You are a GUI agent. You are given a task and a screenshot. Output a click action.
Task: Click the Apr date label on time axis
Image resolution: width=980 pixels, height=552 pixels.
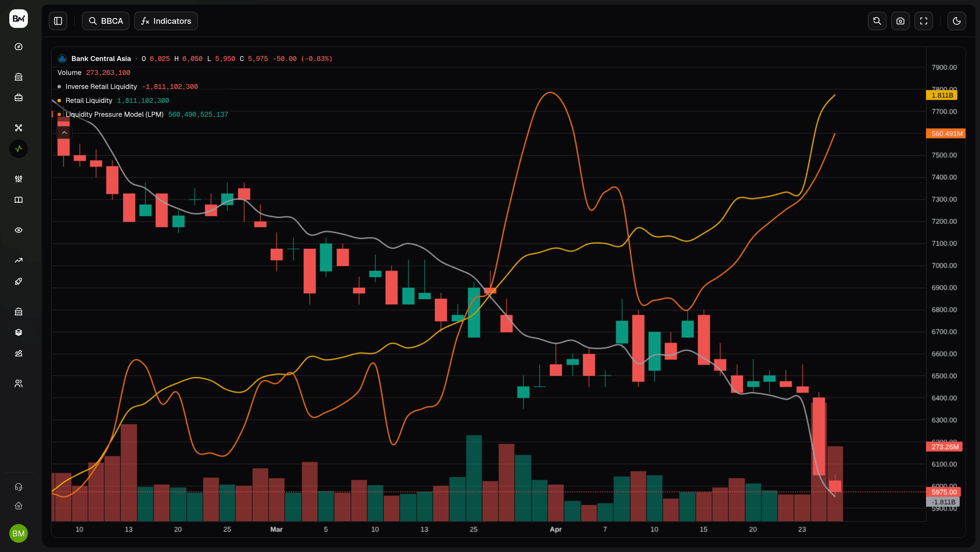(556, 529)
